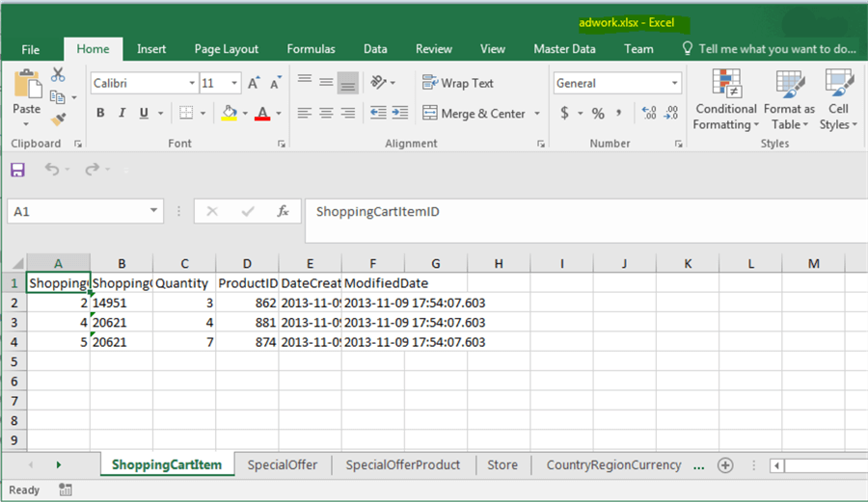Decrease font size with small A icon
The image size is (868, 502).
click(275, 83)
